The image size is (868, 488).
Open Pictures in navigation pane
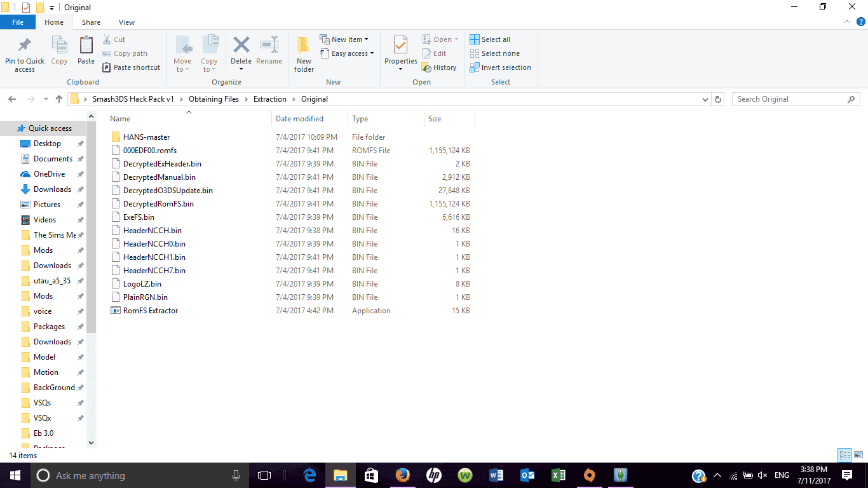point(47,205)
